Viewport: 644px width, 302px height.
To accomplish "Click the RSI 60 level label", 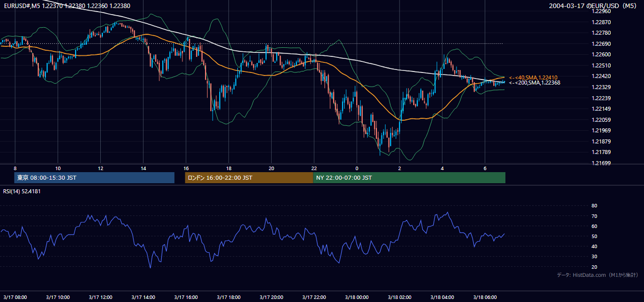I will coord(594,226).
